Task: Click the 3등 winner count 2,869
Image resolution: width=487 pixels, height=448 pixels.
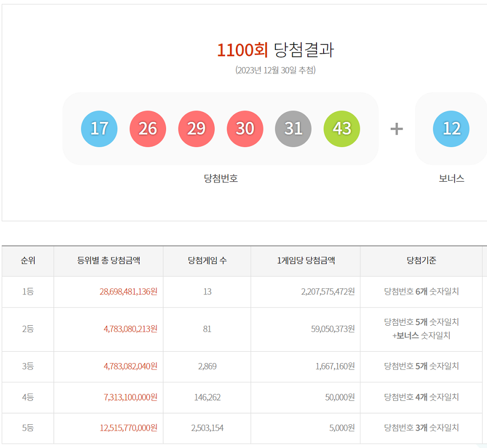Action: pyautogui.click(x=207, y=366)
